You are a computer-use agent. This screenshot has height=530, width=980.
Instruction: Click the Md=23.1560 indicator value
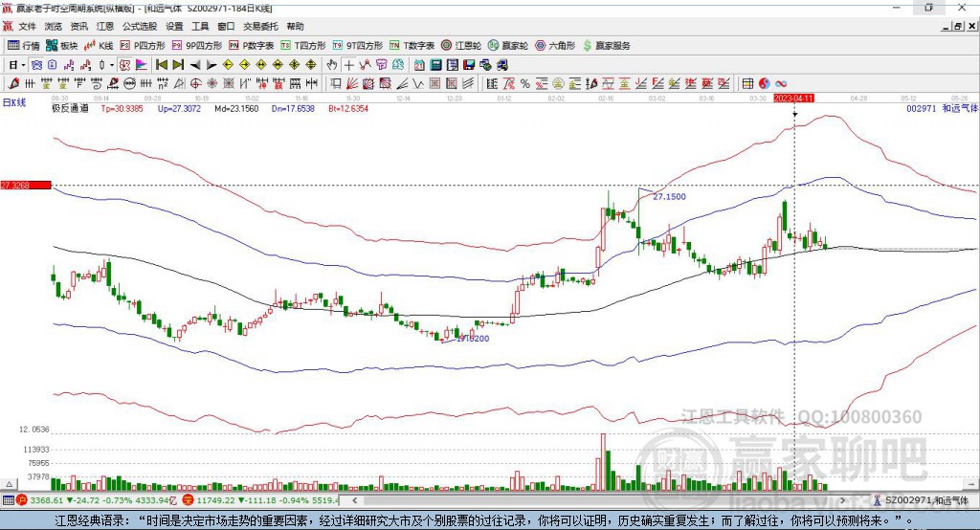pyautogui.click(x=236, y=108)
